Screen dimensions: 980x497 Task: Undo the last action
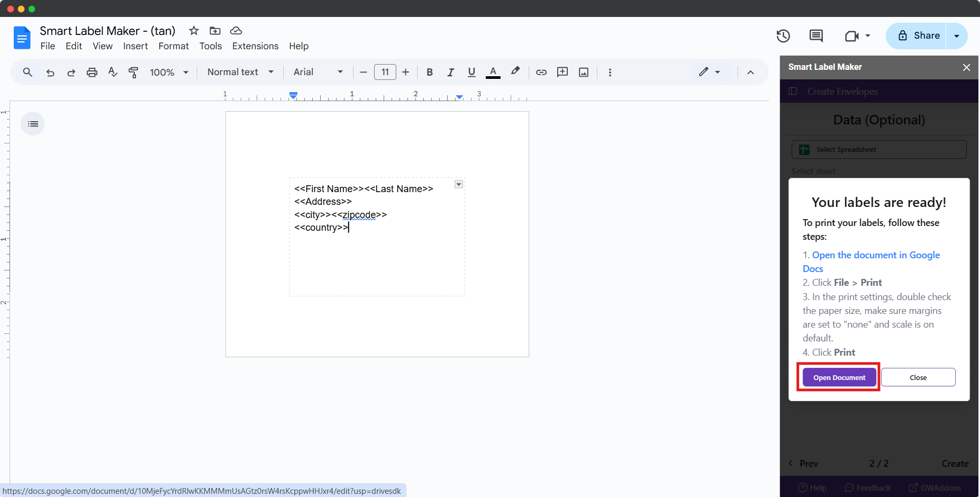(50, 73)
